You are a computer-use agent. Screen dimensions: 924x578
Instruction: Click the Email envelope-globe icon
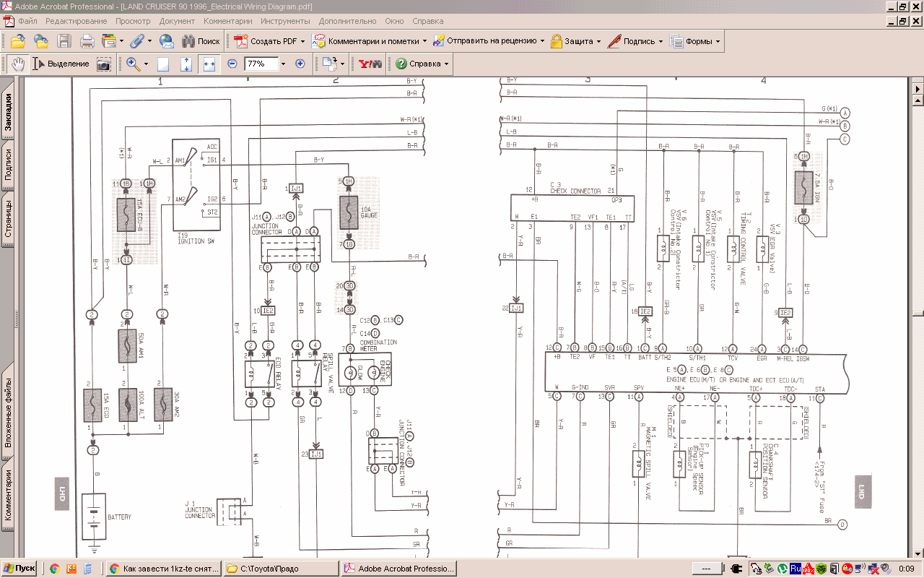167,41
